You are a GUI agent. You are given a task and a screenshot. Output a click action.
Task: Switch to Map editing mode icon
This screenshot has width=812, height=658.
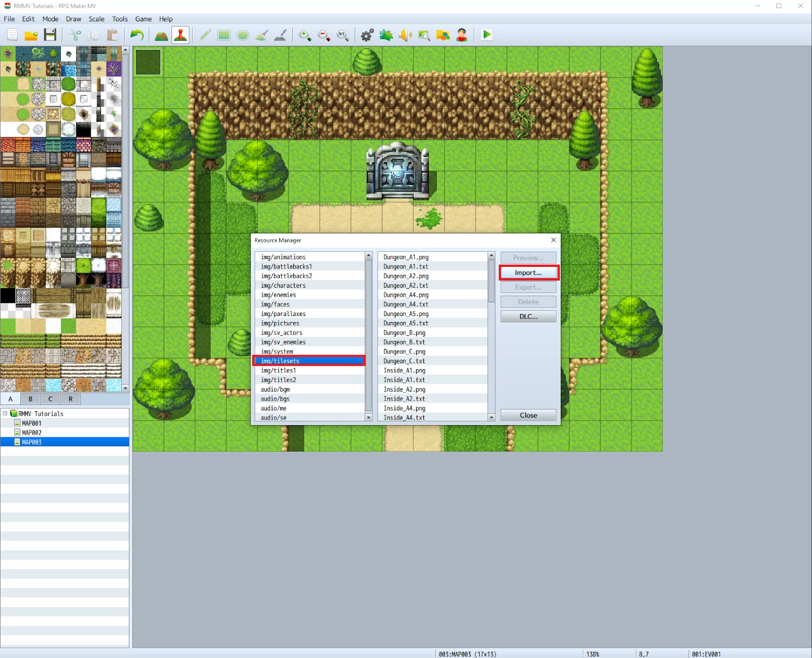pos(161,35)
